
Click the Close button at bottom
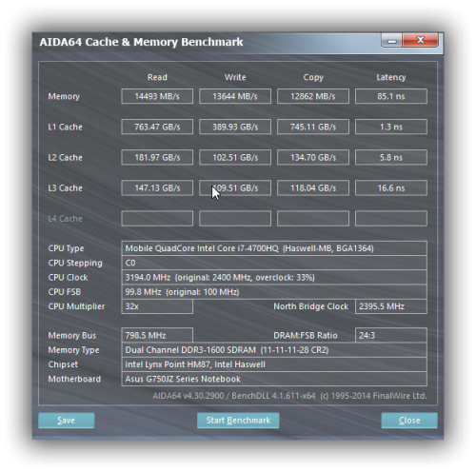(x=409, y=421)
